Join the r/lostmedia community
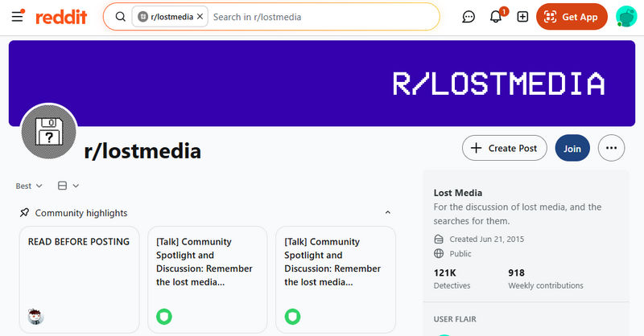 coord(572,148)
